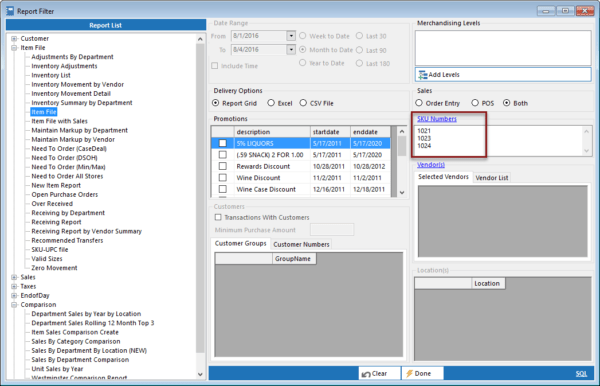Click the Report Filter window title icon
Screen dimensions: 600x386
coord(10,11)
